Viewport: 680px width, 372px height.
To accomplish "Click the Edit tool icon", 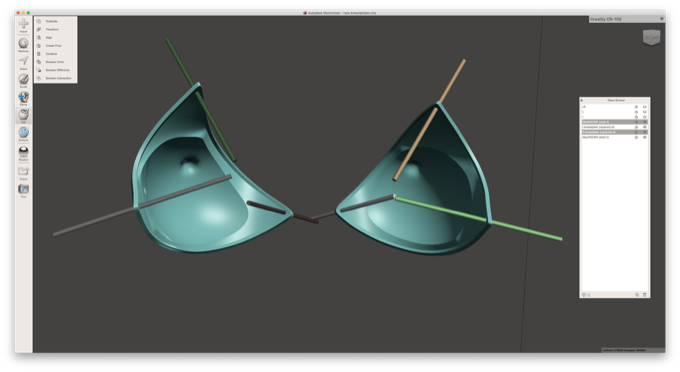I will 23,115.
